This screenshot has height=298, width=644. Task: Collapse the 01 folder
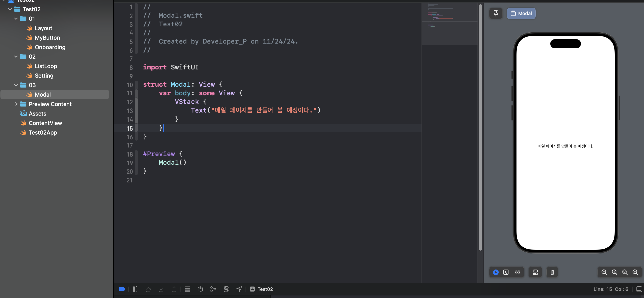pos(16,19)
